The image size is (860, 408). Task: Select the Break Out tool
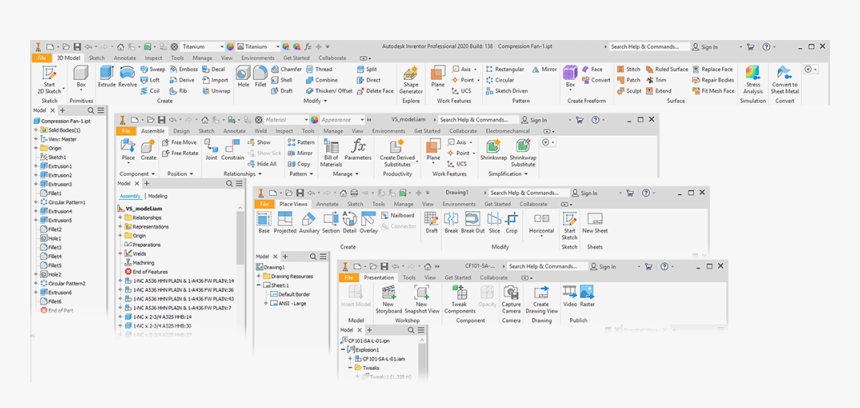pyautogui.click(x=472, y=223)
